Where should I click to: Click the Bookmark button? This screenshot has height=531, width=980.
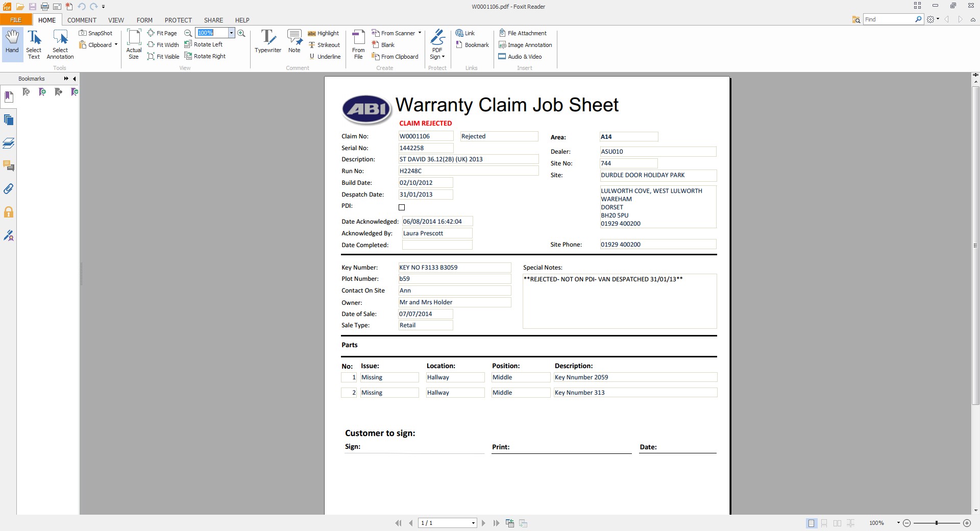click(472, 45)
